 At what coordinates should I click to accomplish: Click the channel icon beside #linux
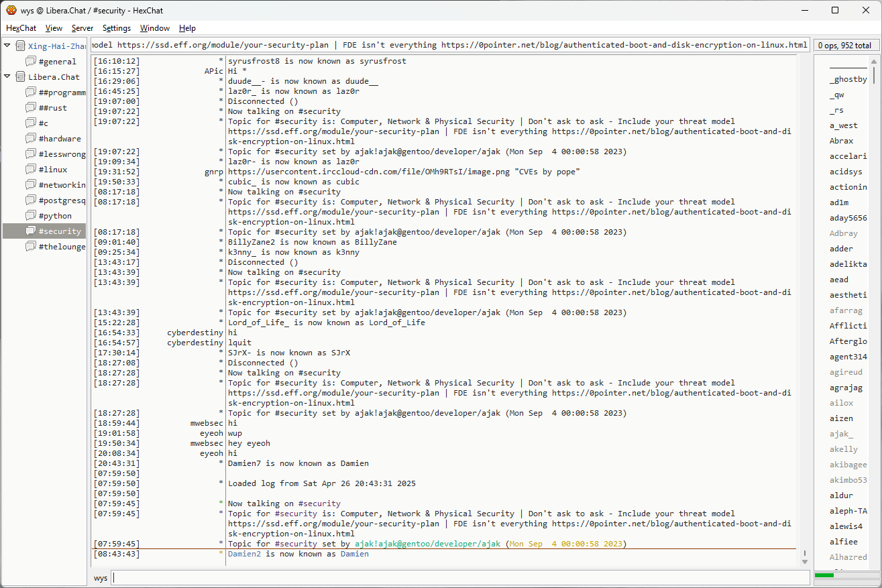click(30, 169)
